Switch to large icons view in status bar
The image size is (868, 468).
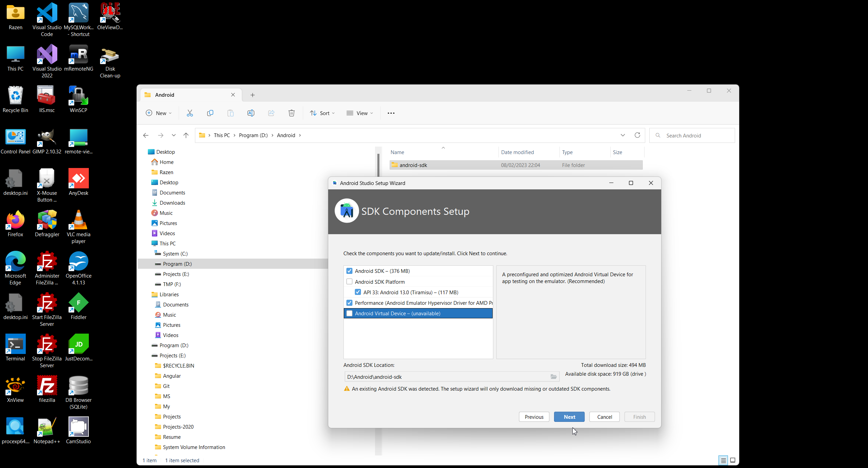(733, 460)
